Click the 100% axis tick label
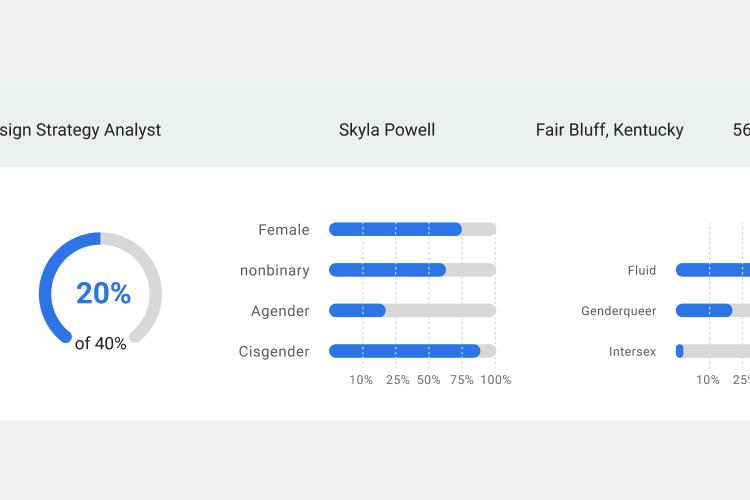750x500 pixels. click(x=496, y=380)
